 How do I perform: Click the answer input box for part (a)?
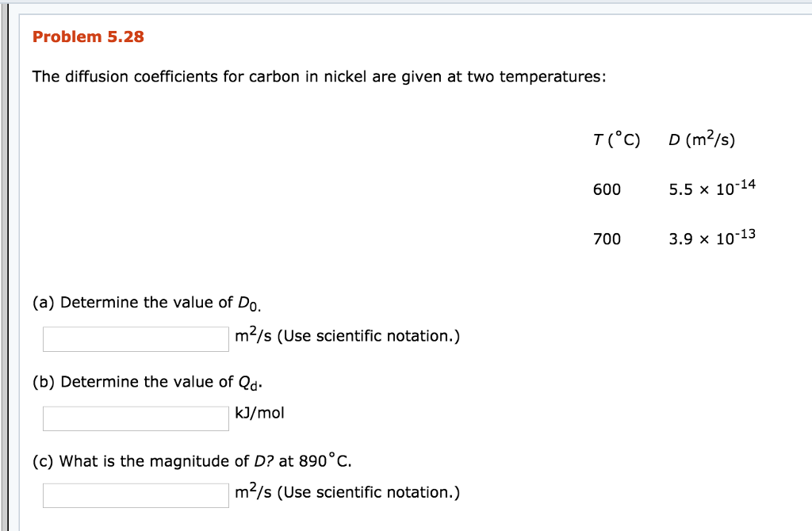point(135,338)
